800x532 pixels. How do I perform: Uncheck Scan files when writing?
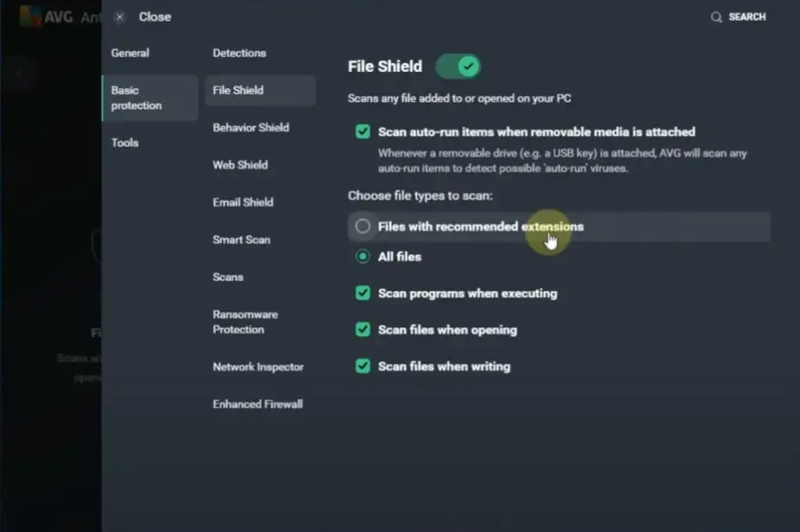coord(363,366)
